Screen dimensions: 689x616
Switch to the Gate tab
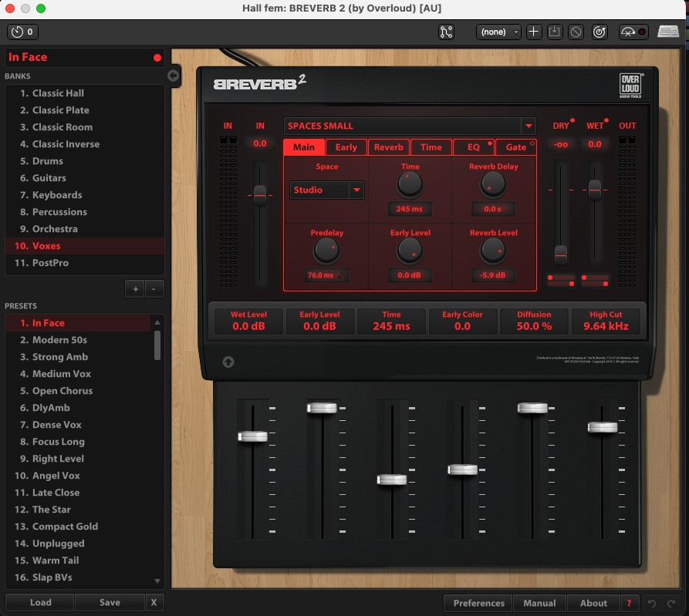pos(516,147)
